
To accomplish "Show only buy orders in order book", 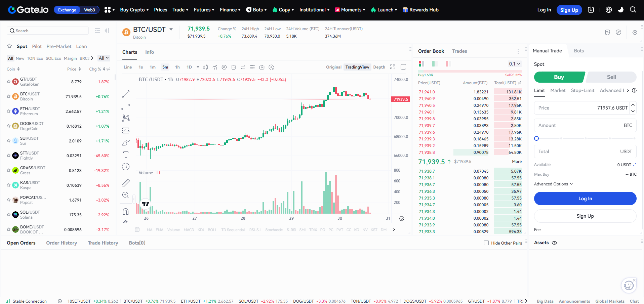I will coord(434,64).
